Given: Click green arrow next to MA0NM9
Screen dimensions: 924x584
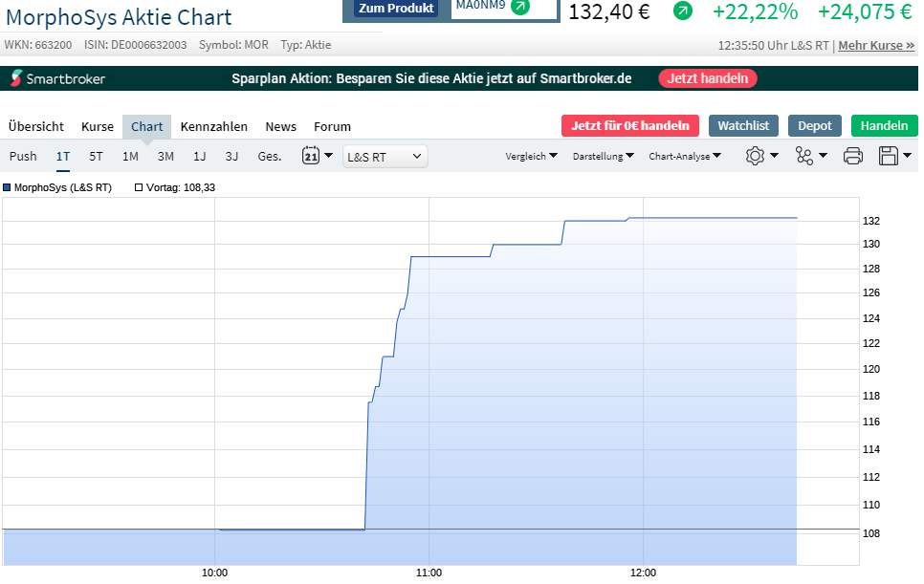Looking at the screenshot, I should [x=519, y=7].
